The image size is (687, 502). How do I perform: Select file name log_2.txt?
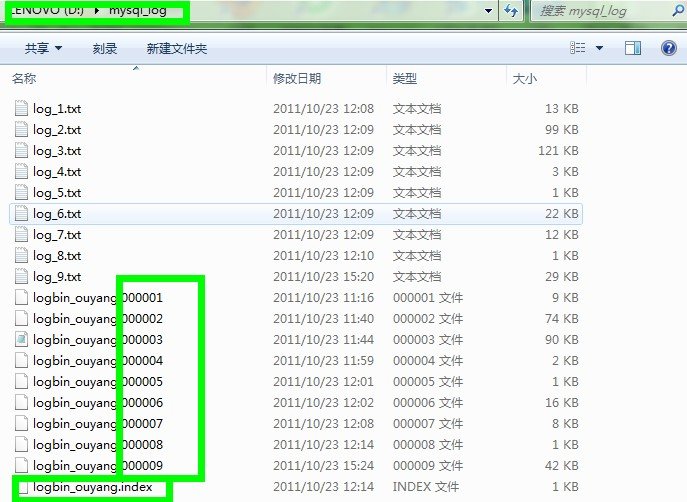(57, 130)
